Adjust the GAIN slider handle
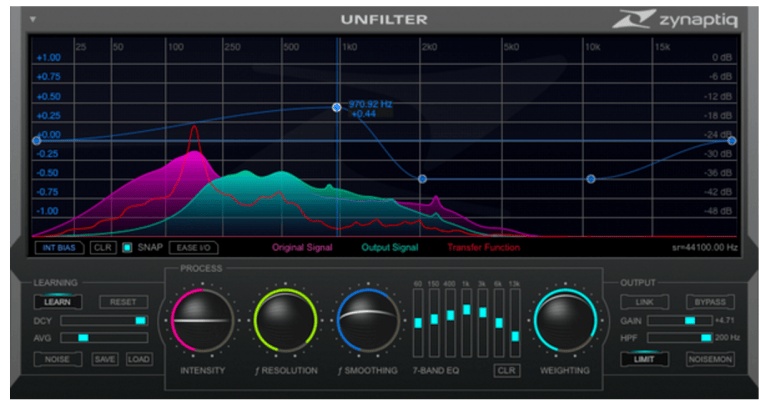The image size is (768, 408). (x=690, y=321)
